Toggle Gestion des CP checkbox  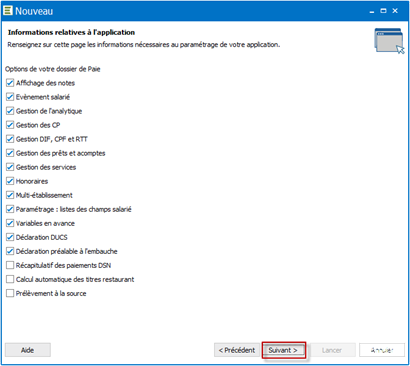10,125
